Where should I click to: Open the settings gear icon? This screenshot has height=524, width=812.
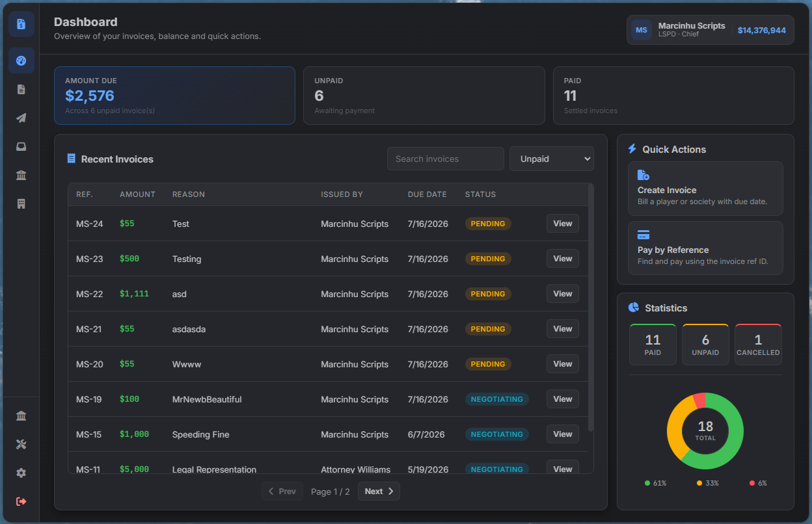pyautogui.click(x=21, y=473)
